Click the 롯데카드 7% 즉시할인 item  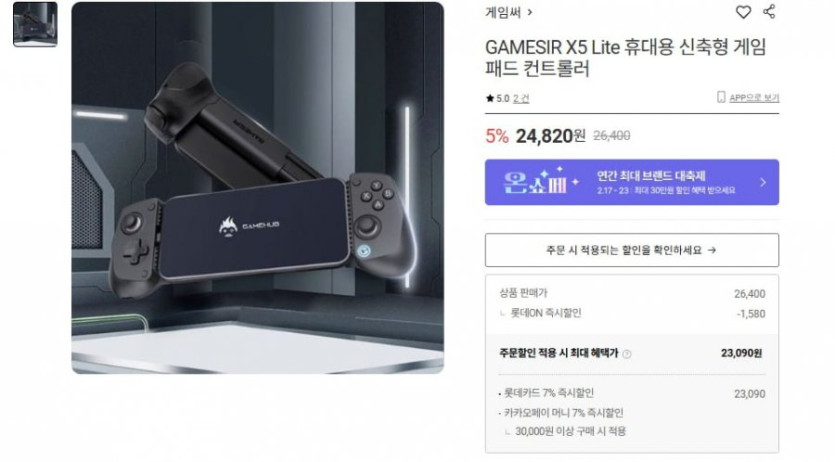click(549, 393)
